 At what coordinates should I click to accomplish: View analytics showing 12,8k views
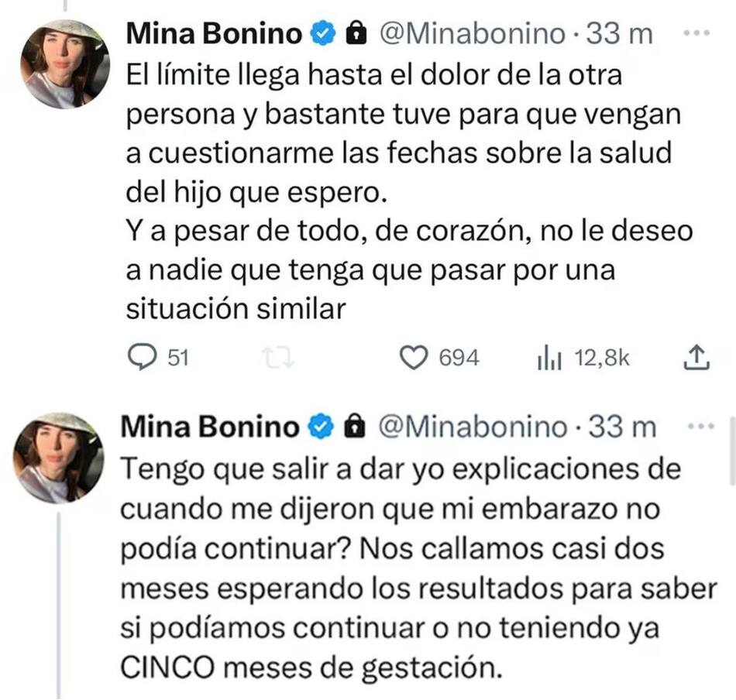(x=547, y=357)
